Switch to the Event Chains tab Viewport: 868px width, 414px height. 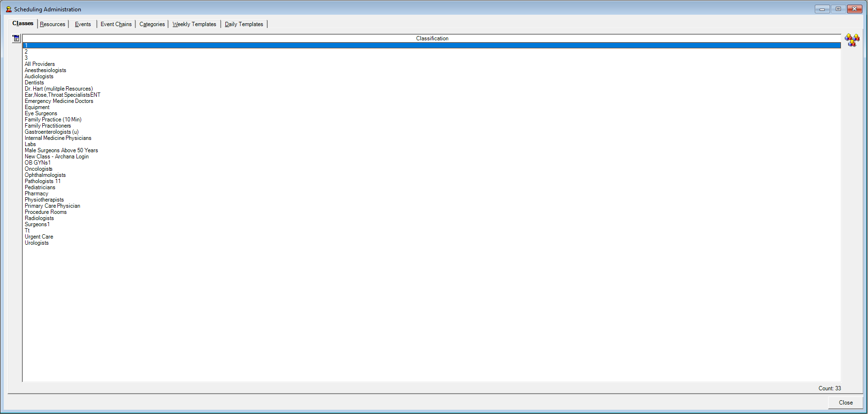click(116, 24)
